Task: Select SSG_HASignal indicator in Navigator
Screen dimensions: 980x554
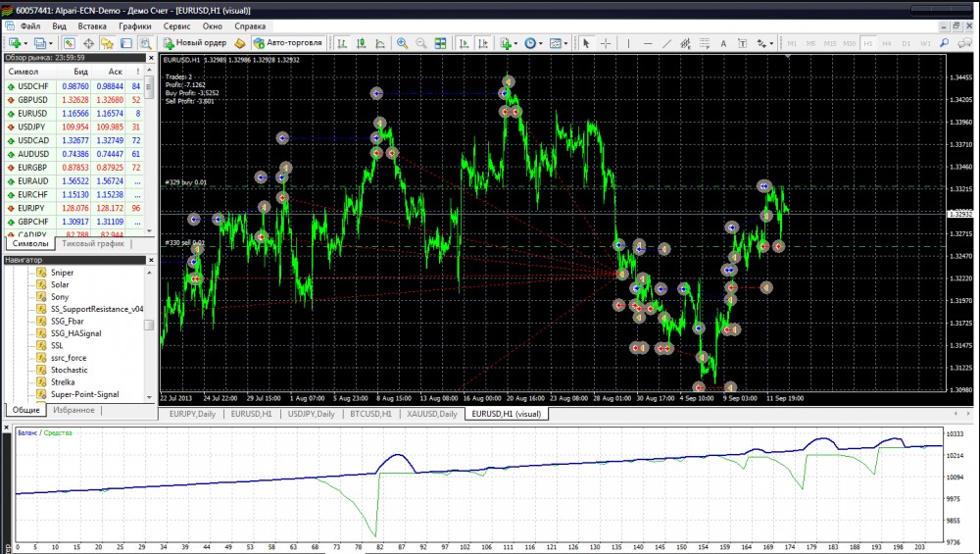Action: click(x=75, y=333)
